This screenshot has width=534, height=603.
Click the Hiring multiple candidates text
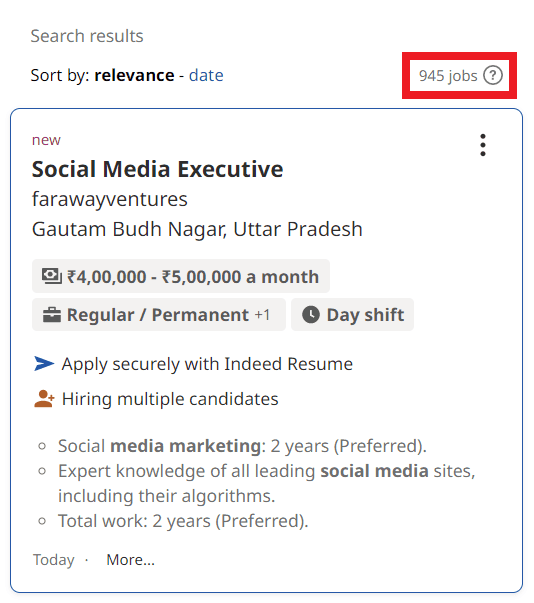click(170, 399)
